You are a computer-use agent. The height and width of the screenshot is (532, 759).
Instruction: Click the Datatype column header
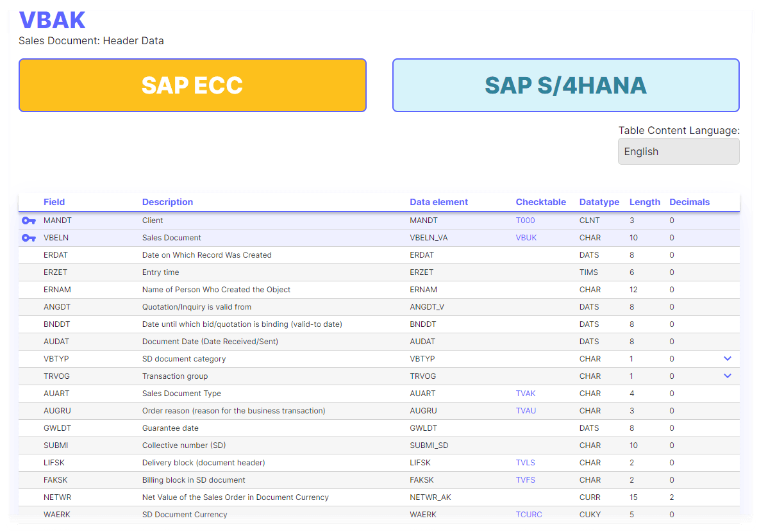click(599, 202)
